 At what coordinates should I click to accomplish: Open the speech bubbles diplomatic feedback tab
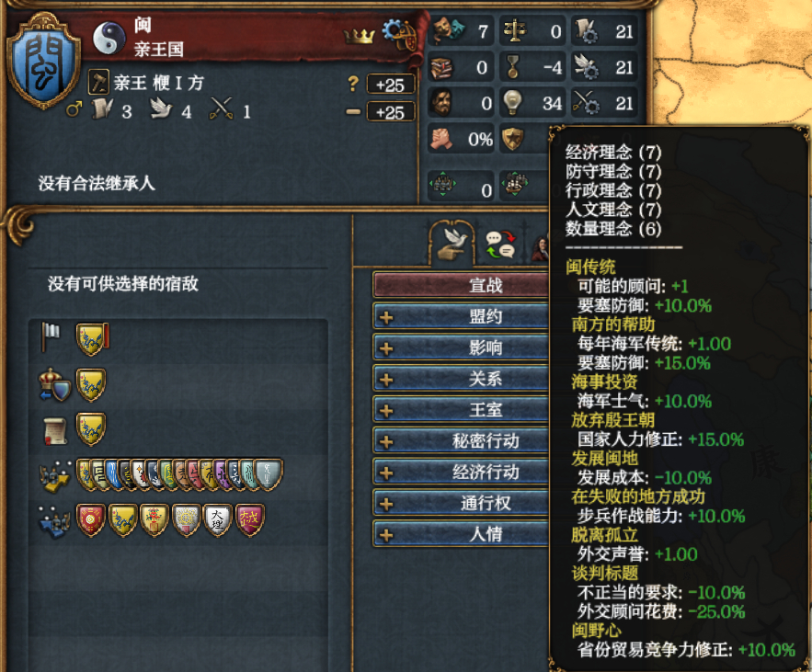click(x=500, y=244)
